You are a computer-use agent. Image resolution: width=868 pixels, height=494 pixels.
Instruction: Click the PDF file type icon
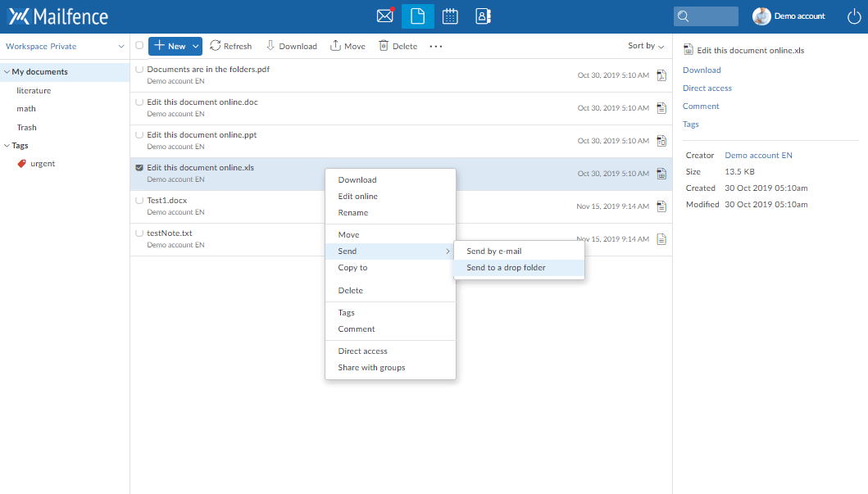coord(661,75)
